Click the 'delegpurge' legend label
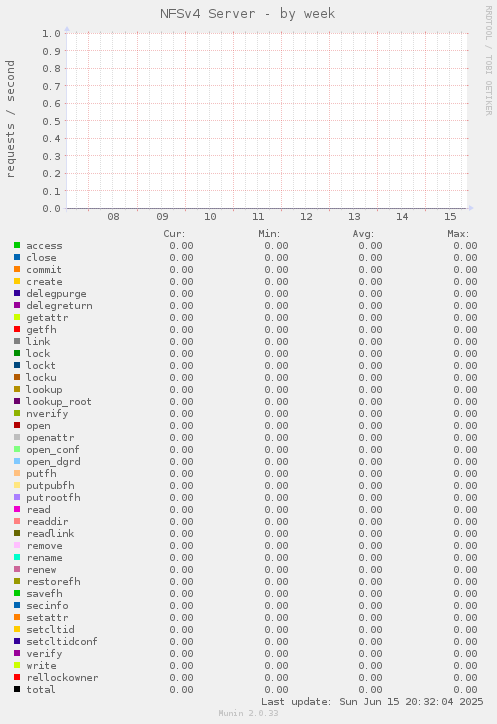This screenshot has height=724, width=497. tap(56, 294)
